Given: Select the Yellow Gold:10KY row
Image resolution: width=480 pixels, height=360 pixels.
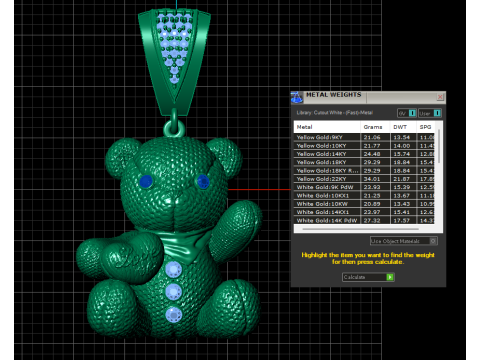Looking at the screenshot, I should click(364, 146).
